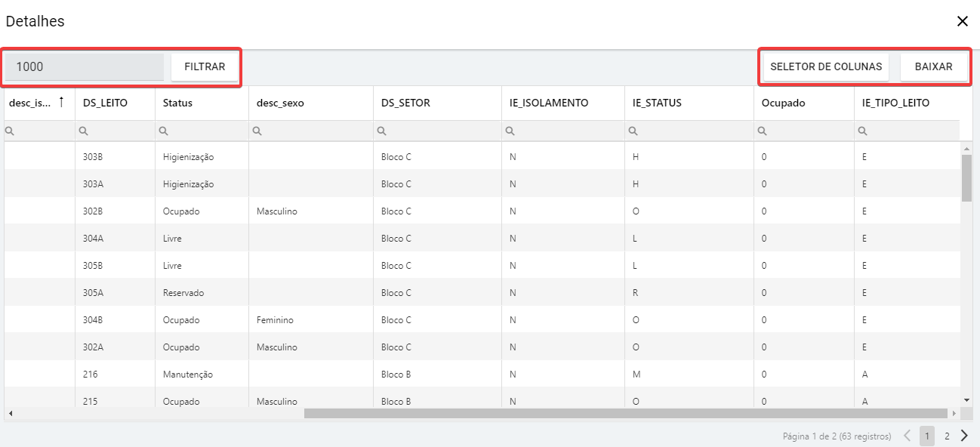Sort by Status column header

(202, 103)
